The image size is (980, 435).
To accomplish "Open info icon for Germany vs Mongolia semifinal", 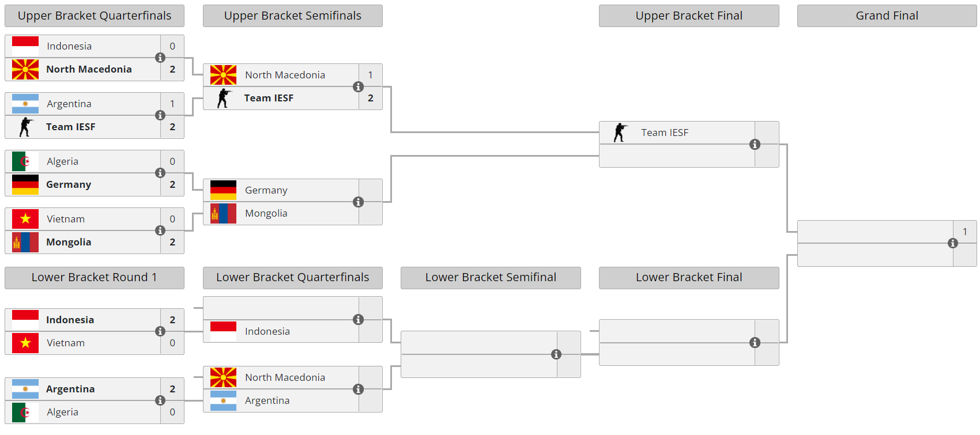I will pyautogui.click(x=358, y=202).
